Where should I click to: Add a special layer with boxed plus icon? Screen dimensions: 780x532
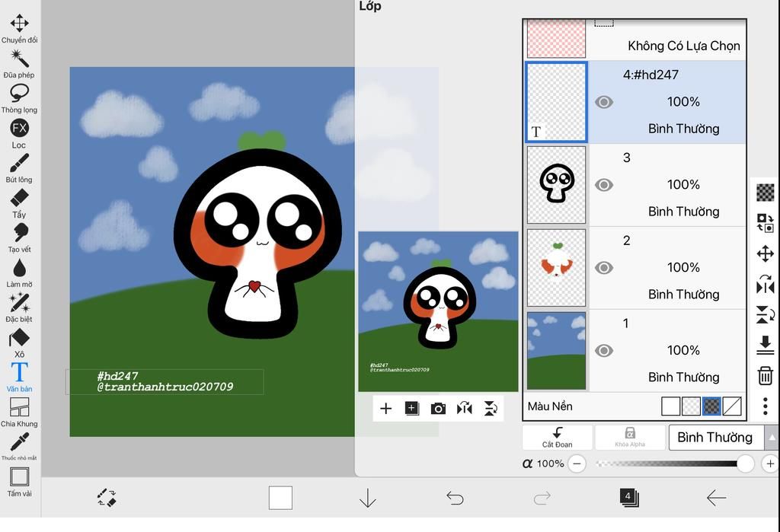412,409
